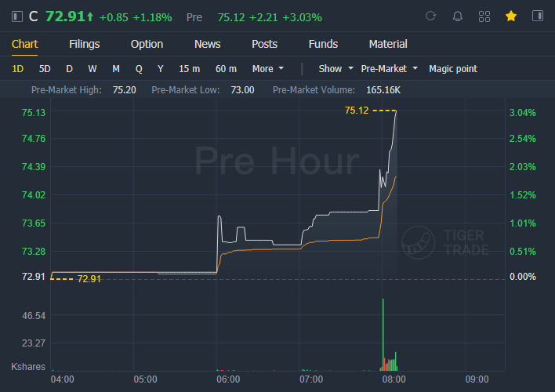Select the Q quarterly timeframe

139,69
